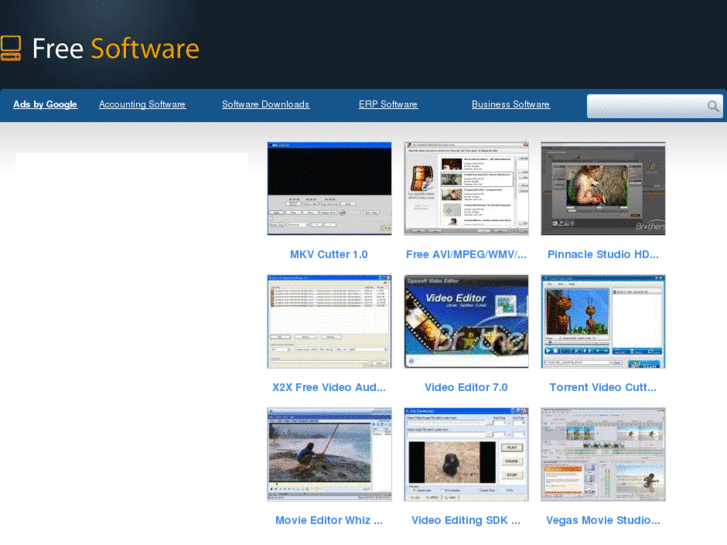Open Free AVI/MPEG/WMV screenshot thumbnail
Screen dimensions: 727x545
(x=466, y=188)
